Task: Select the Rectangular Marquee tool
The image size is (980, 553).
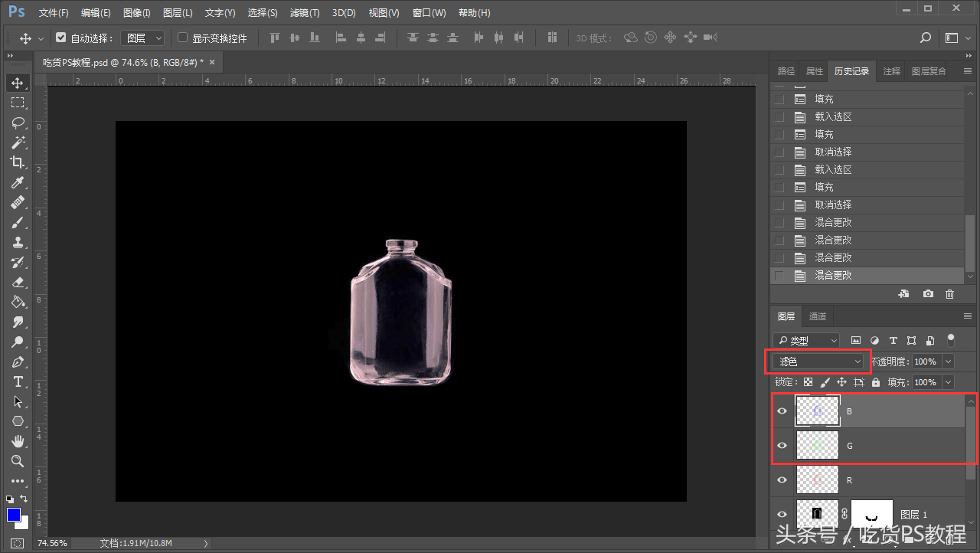Action: click(x=18, y=103)
